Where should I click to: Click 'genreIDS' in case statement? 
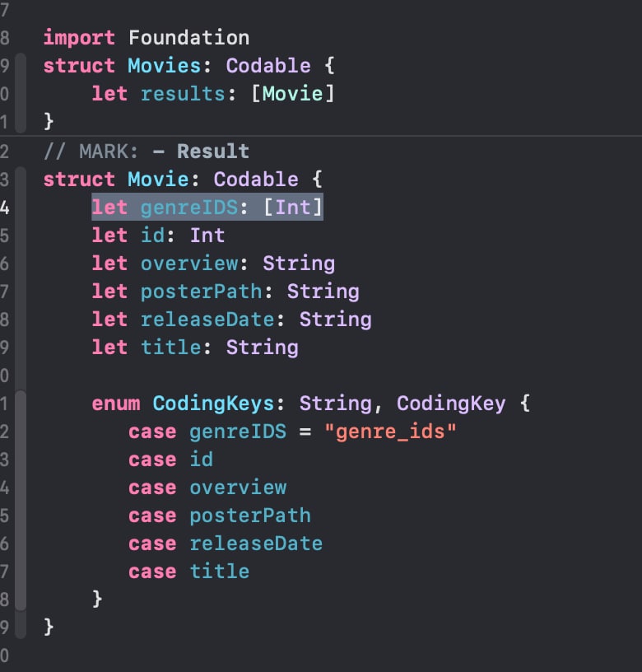238,432
